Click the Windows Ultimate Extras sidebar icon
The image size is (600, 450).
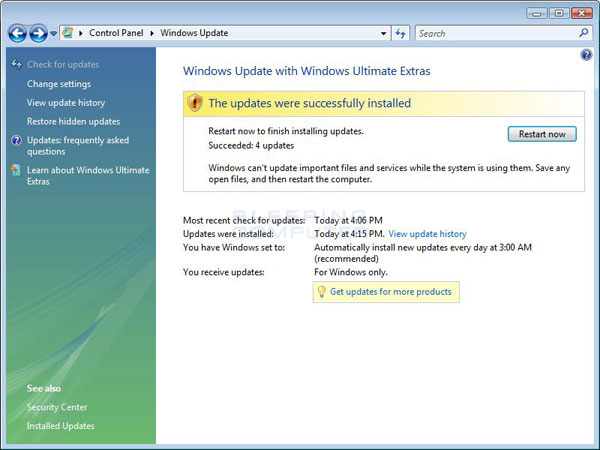(x=16, y=170)
